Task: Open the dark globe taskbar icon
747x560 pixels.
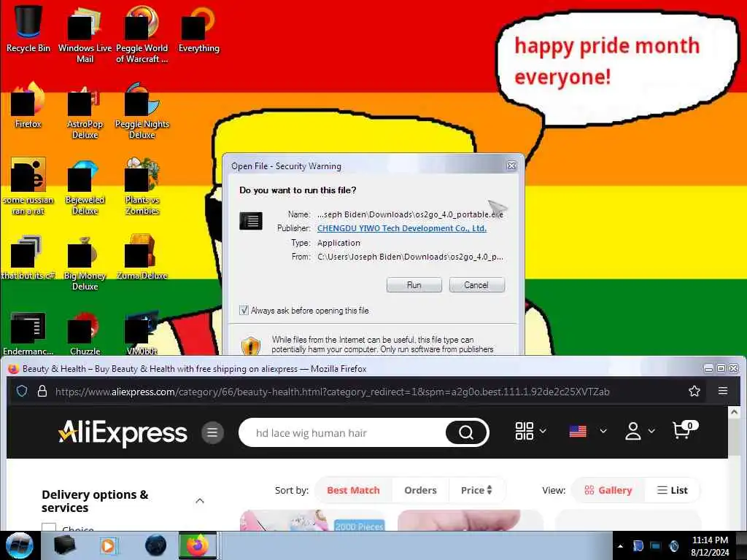Action: [156, 545]
